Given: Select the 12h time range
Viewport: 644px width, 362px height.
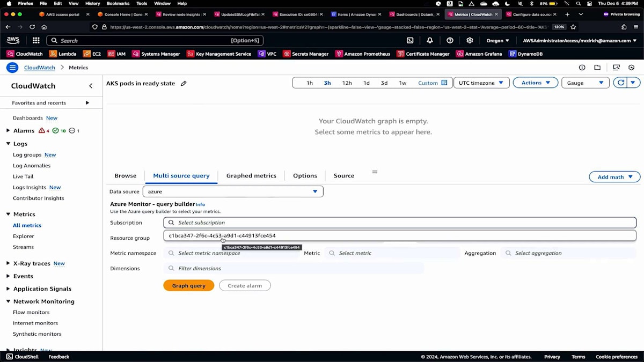Looking at the screenshot, I should click(x=347, y=83).
